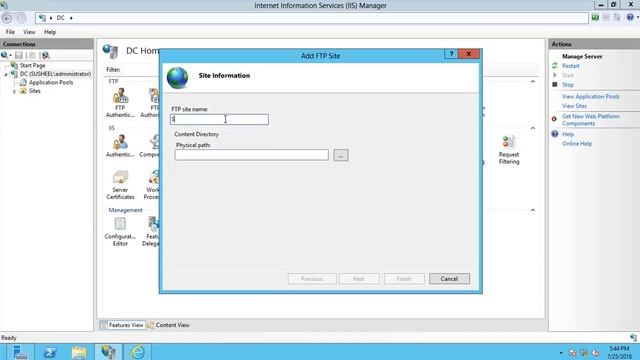Image resolution: width=640 pixels, height=360 pixels.
Task: Select Application Pools tree item
Action: click(51, 82)
